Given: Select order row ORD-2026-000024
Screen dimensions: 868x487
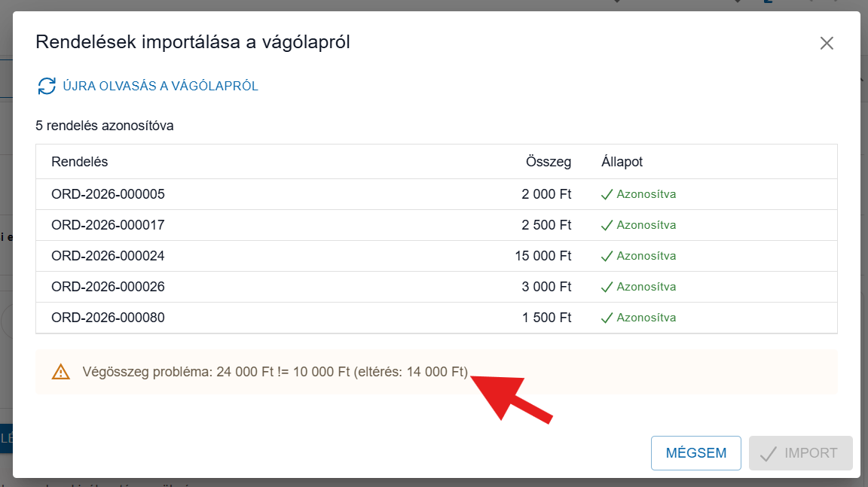Looking at the screenshot, I should tap(108, 256).
